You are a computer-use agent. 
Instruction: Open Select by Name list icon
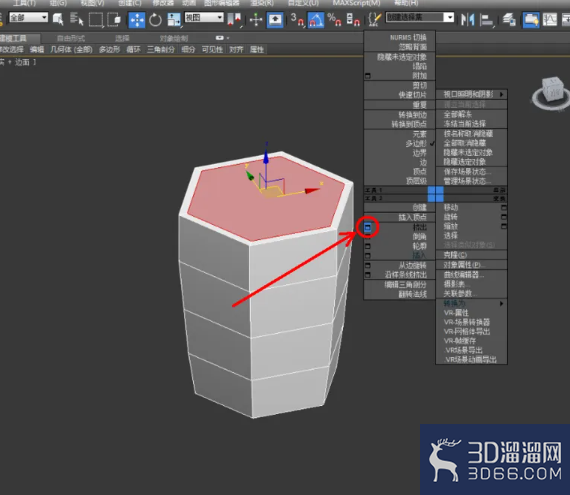pos(77,19)
